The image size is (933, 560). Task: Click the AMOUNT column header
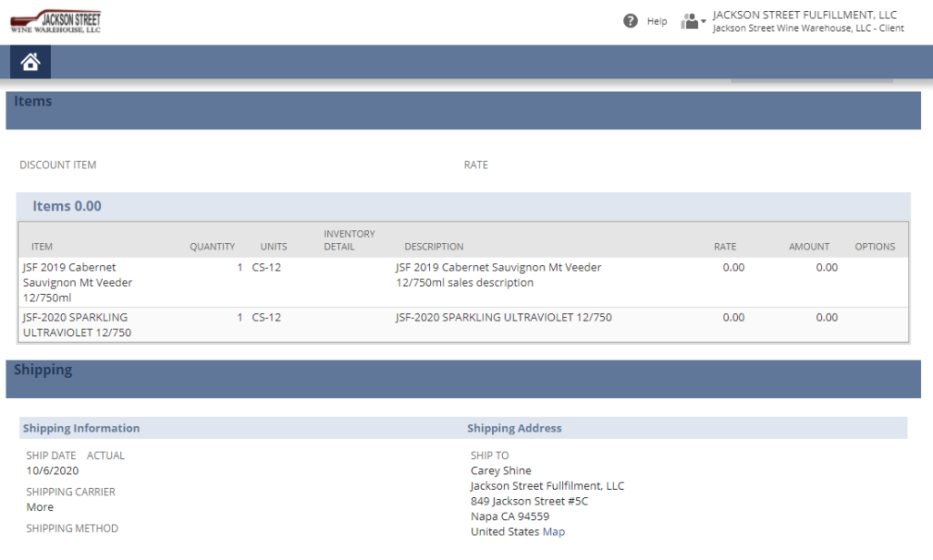[x=809, y=247]
